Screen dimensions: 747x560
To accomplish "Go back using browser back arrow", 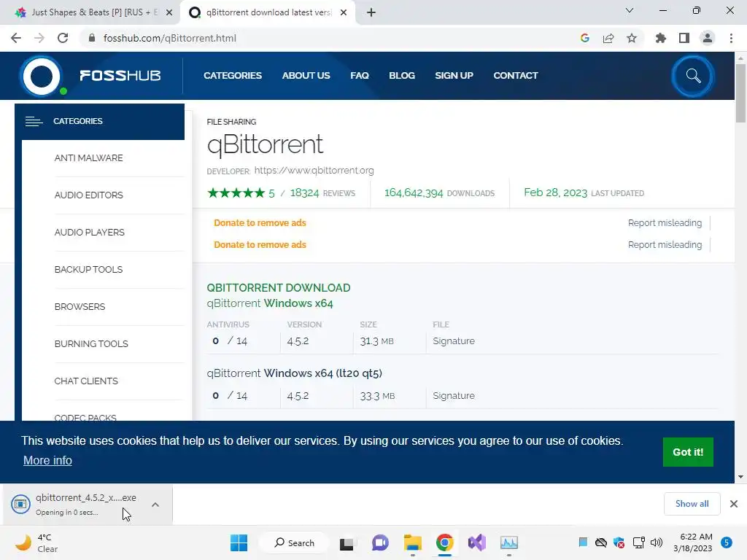I will (16, 38).
